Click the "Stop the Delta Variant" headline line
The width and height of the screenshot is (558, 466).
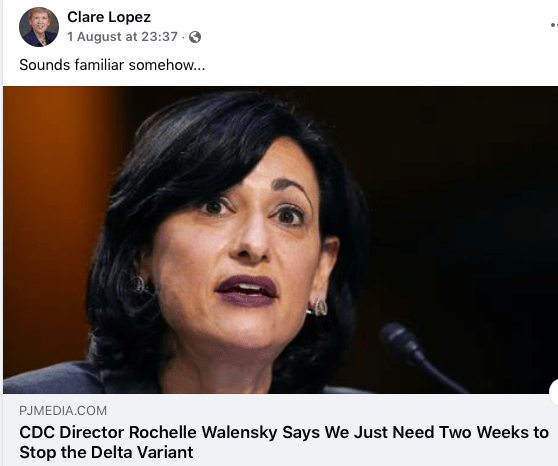coord(106,452)
